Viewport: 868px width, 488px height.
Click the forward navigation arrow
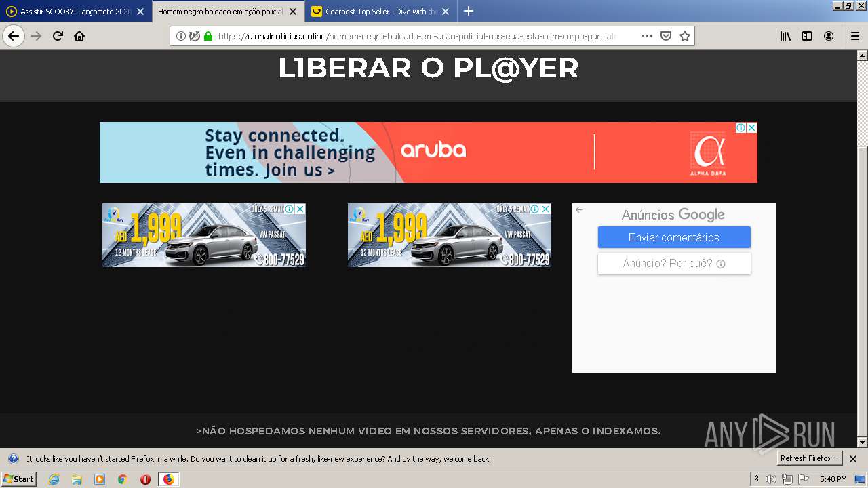click(36, 36)
